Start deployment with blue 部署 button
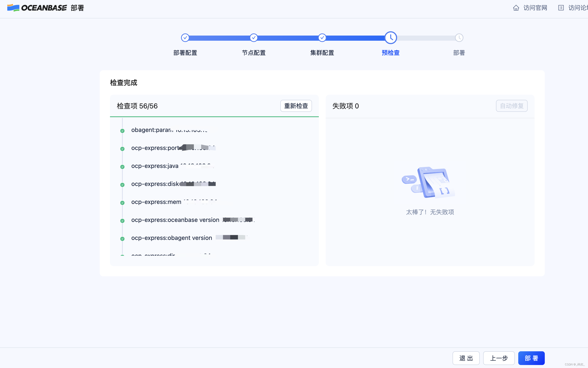The height and width of the screenshot is (368, 588). 531,358
